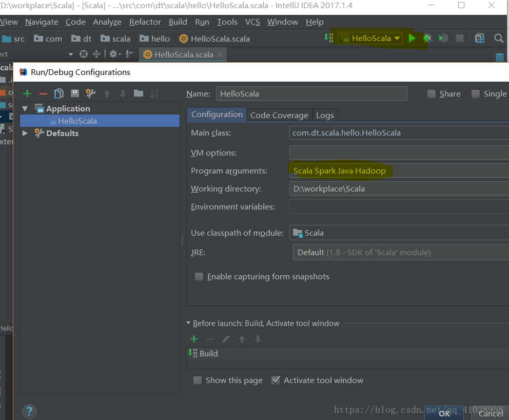
Task: Edit defaults using wrench icon
Action: pyautogui.click(x=91, y=93)
